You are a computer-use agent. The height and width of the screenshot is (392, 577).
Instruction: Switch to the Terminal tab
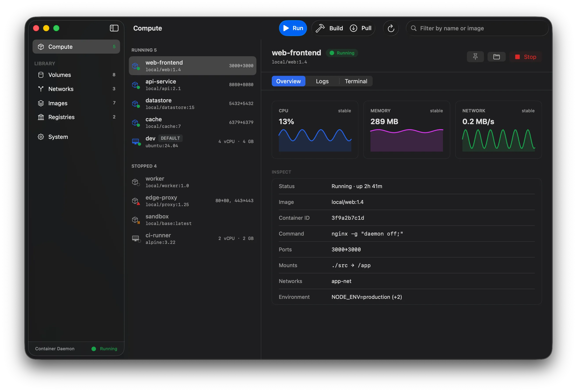[x=356, y=81]
